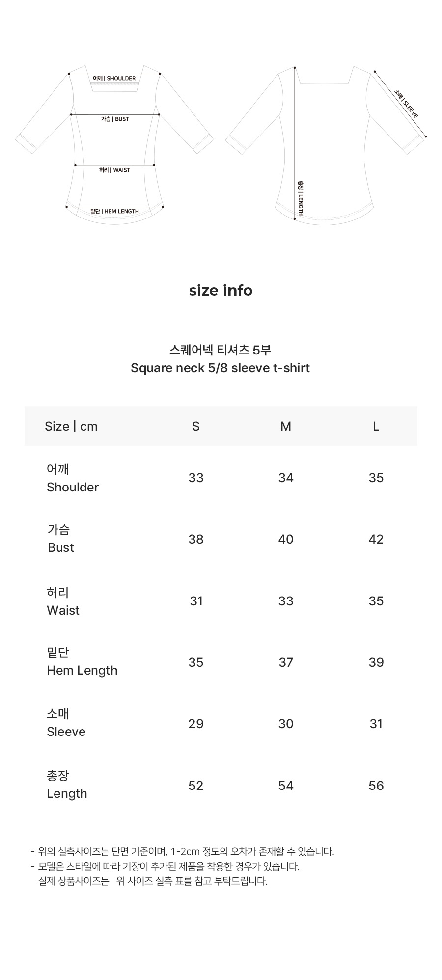Click the vertical LENGTH label on diagram

pyautogui.click(x=301, y=198)
